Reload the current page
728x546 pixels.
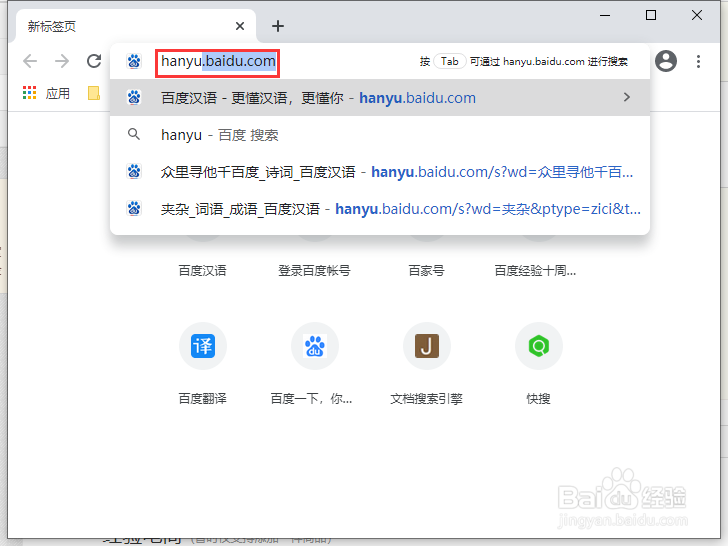coord(94,61)
